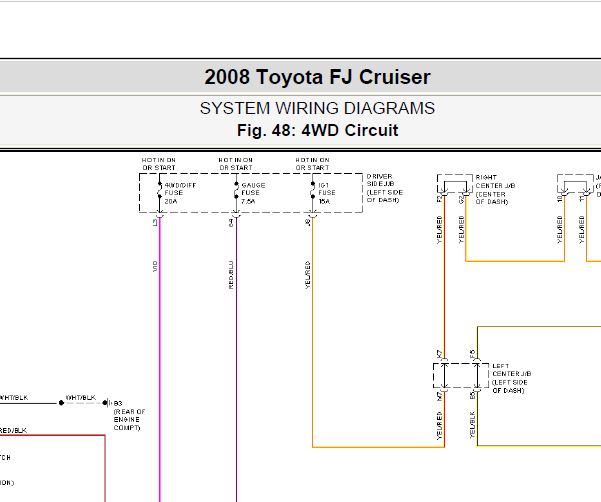Click the YEL/BLK wire color label
Viewport: 601px width, 502px height.
(472, 425)
